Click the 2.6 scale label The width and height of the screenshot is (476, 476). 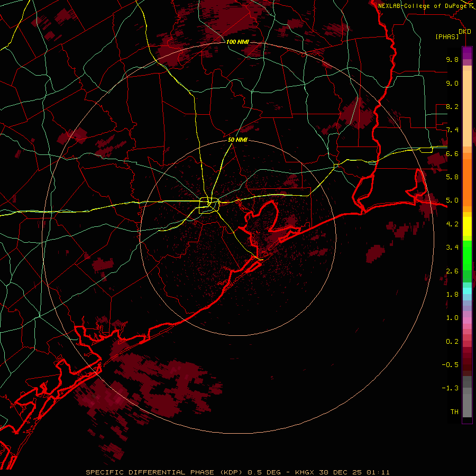coord(452,271)
